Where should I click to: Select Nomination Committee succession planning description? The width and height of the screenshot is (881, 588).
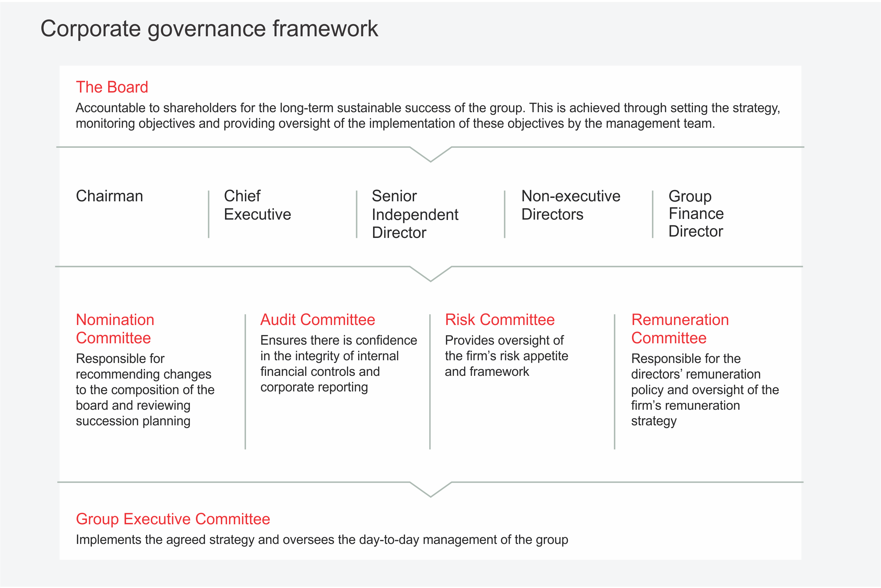145,390
